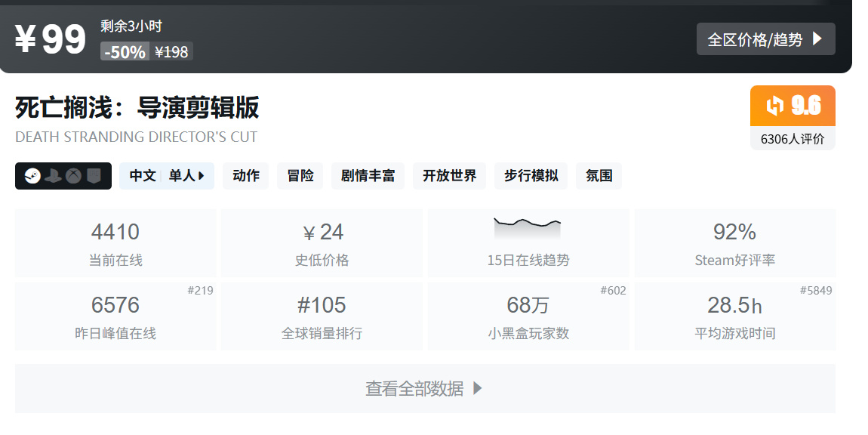The image size is (868, 435).
Task: Click the 6576 昨日峰值在线 card
Action: [x=115, y=316]
